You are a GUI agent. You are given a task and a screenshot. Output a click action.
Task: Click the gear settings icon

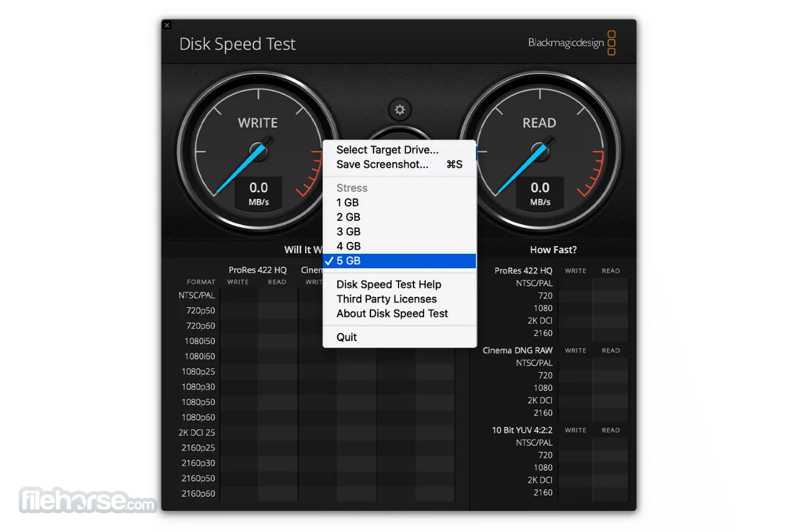(400, 110)
